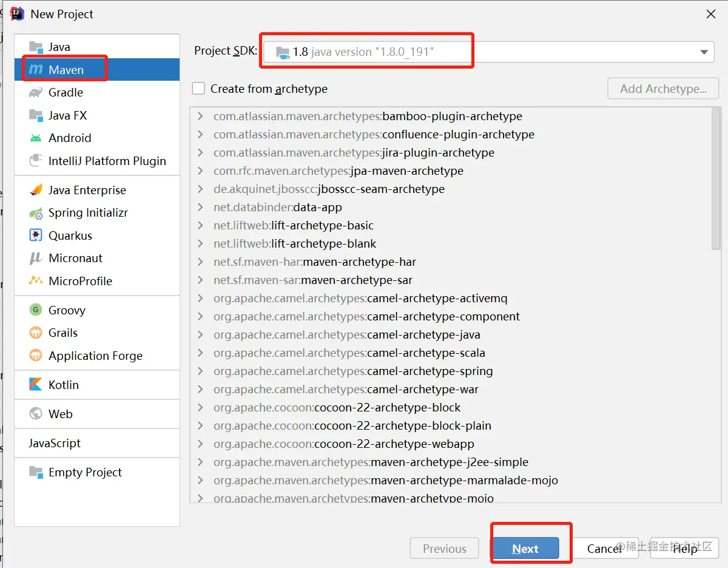Image resolution: width=728 pixels, height=568 pixels.
Task: Expand the bamboo-plugin-archetype entry
Action: point(201,116)
